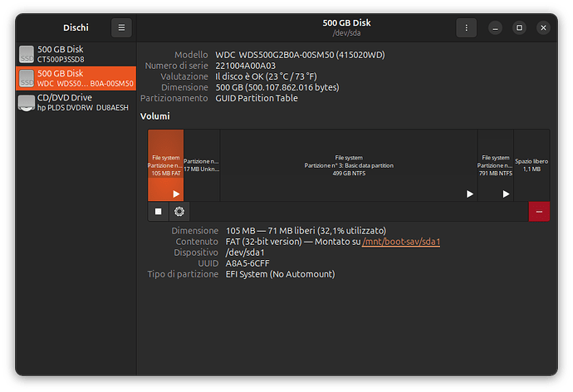Viewport: 573px width, 392px height.
Task: Delete the selected partition with red minus button
Action: click(x=539, y=212)
